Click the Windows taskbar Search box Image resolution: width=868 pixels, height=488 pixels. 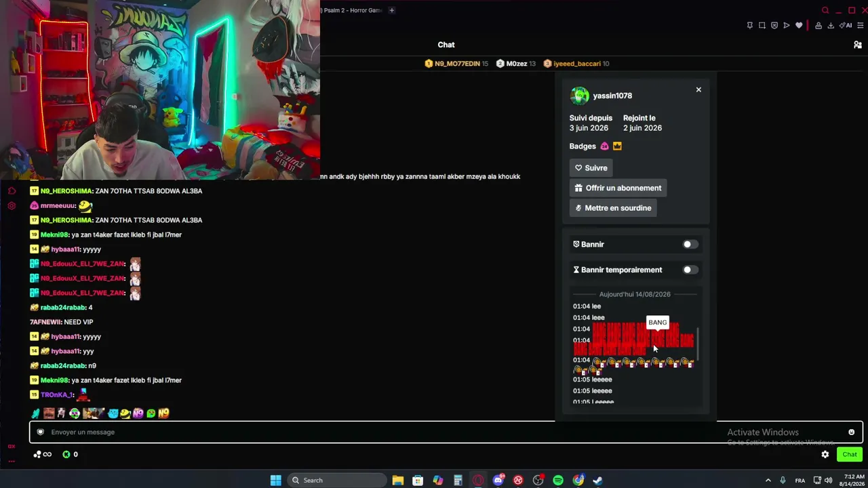click(336, 481)
